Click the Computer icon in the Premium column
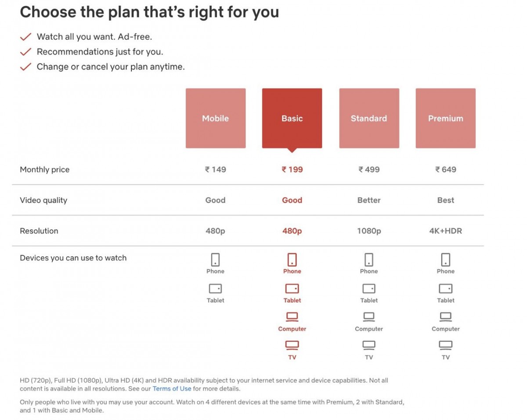 click(446, 317)
